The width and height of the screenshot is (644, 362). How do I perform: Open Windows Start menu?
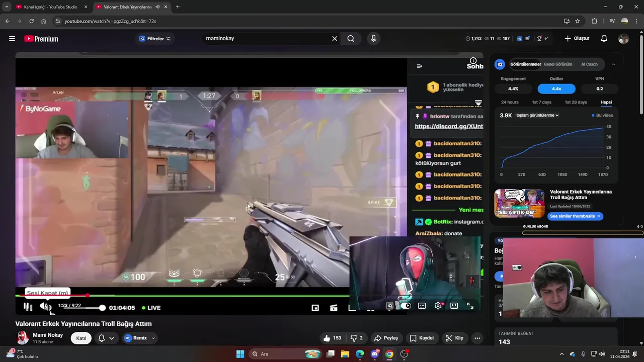tap(240, 354)
